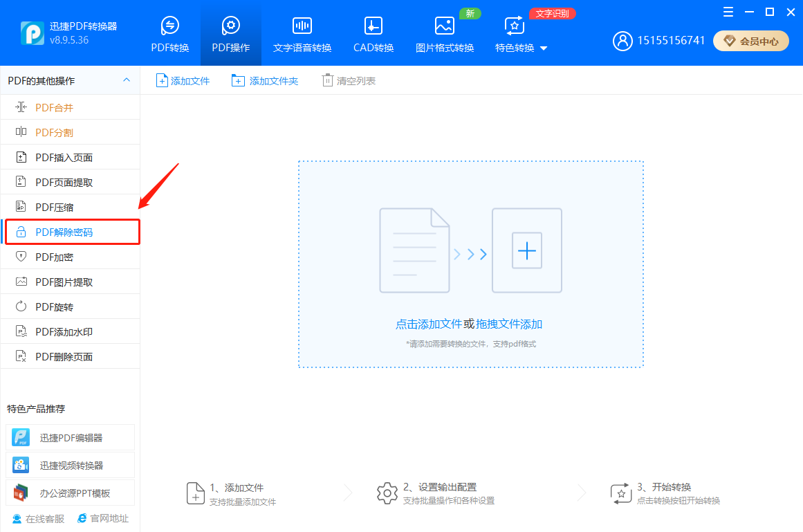The height and width of the screenshot is (532, 803).
Task: Select PDF压缩 in the sidebar
Action: pos(70,208)
